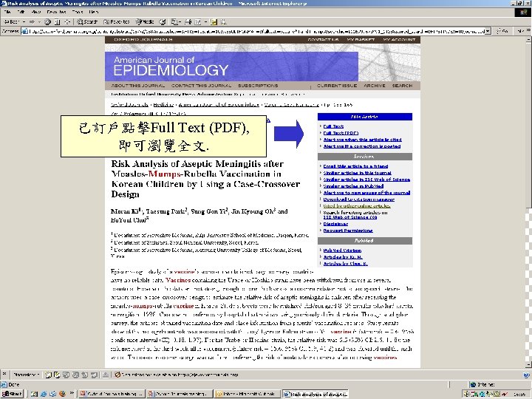This screenshot has width=532, height=399.
Task: Open the Tools menu
Action: [78, 12]
